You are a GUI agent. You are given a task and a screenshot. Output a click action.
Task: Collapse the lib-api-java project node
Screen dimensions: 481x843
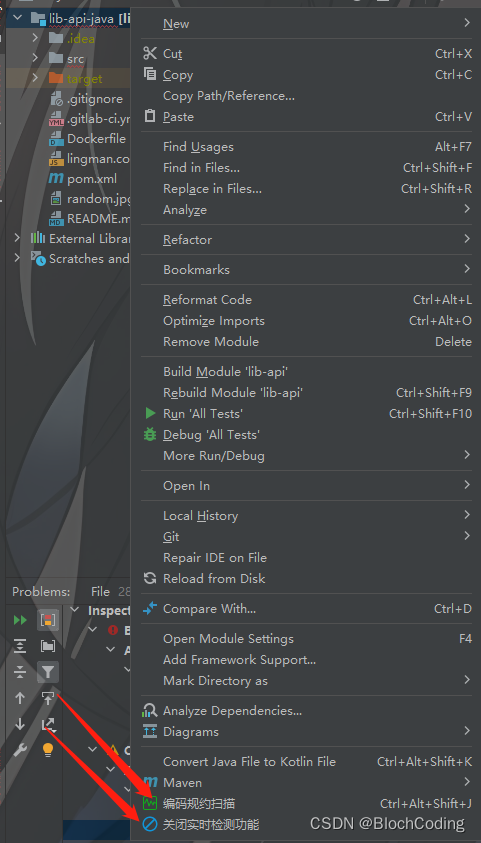(18, 18)
